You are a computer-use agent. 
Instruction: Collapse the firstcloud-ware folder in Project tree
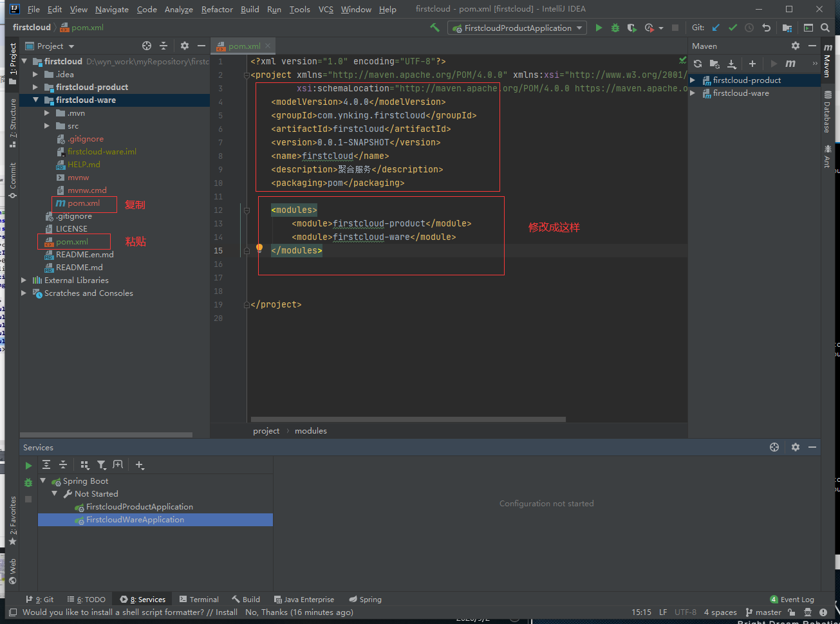[35, 100]
